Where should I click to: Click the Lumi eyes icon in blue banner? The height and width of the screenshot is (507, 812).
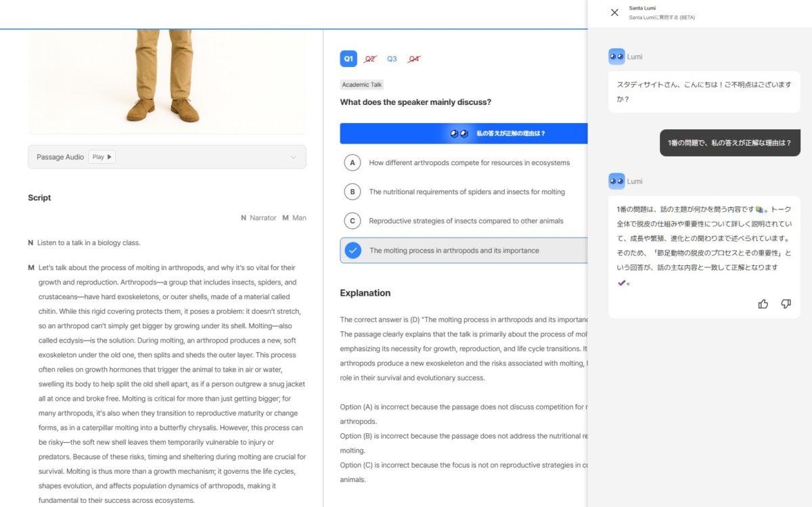pos(459,133)
